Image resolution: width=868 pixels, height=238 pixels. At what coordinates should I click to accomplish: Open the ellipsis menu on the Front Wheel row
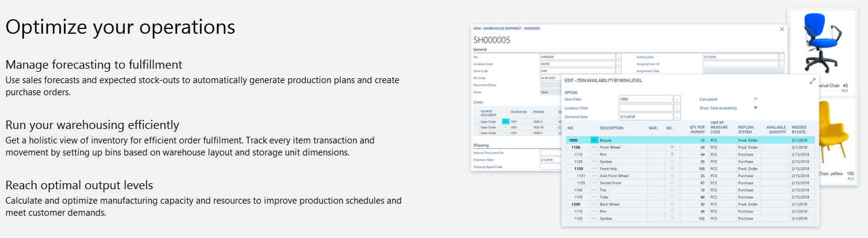pyautogui.click(x=595, y=147)
